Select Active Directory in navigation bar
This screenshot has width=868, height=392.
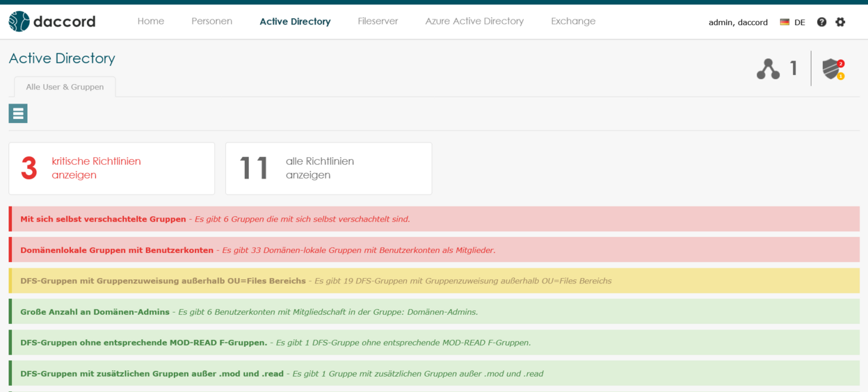[x=295, y=22]
